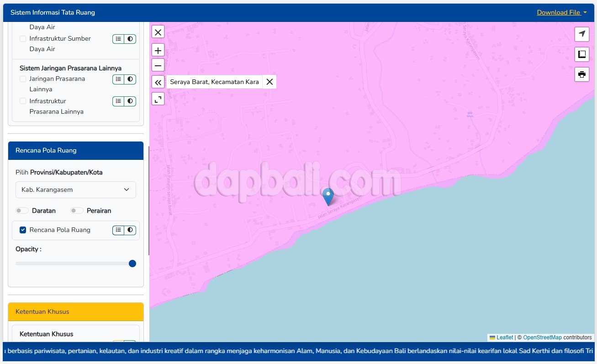Click the Opacity slider handle
The image size is (597, 364).
tap(132, 264)
